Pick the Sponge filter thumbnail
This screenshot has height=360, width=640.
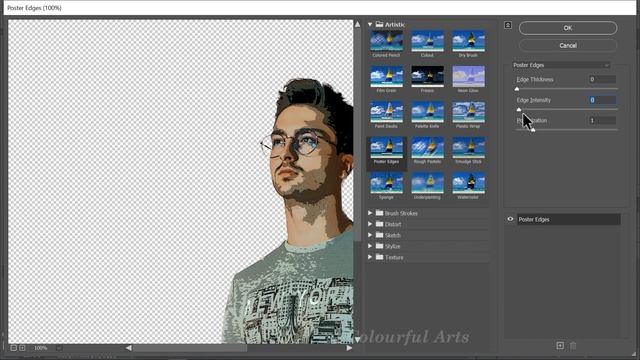[x=386, y=183]
